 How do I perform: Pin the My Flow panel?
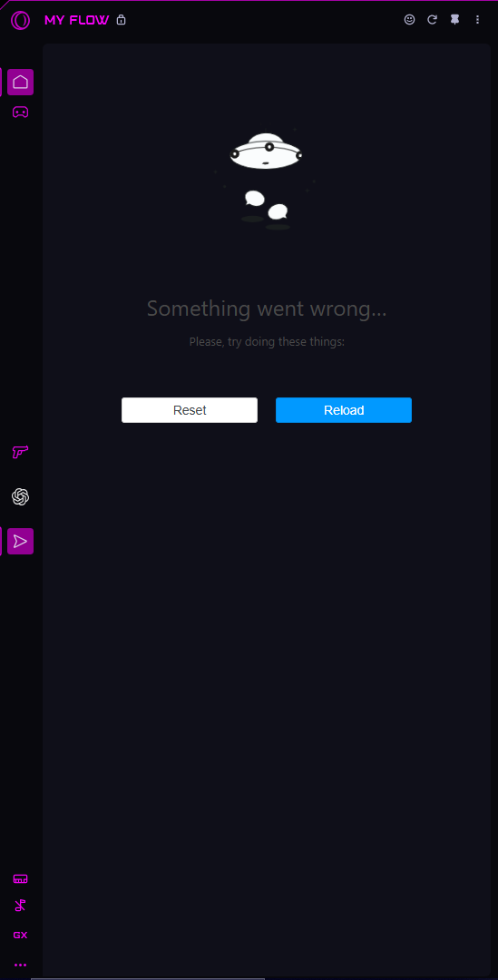click(454, 19)
